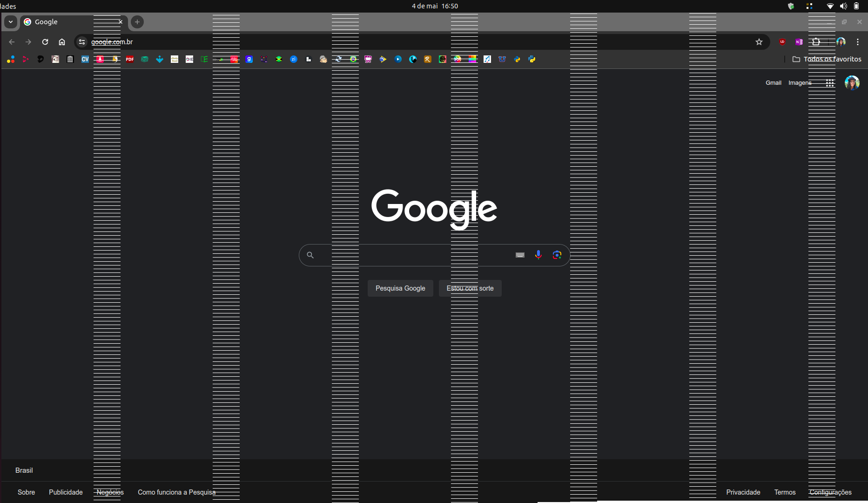Click Estou com sorte button
The width and height of the screenshot is (868, 503).
470,288
